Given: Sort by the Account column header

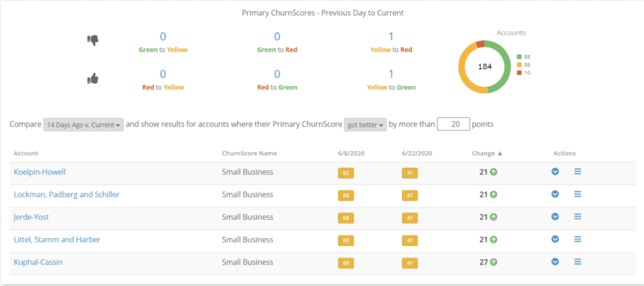Looking at the screenshot, I should click(26, 153).
